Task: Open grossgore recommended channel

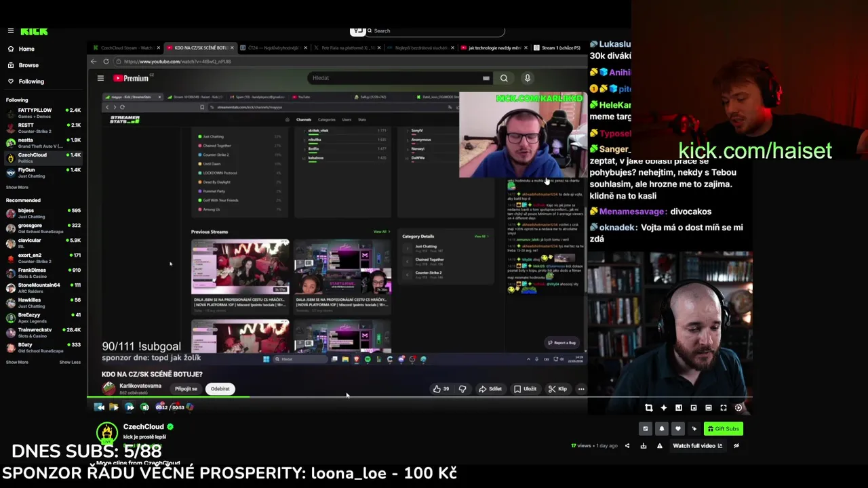Action: [x=43, y=228]
